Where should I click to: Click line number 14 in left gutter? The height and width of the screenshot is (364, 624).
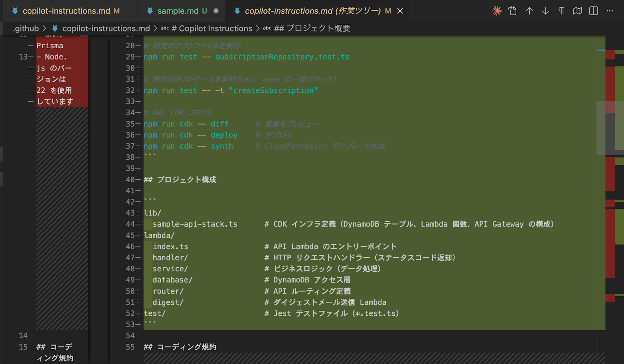(x=23, y=336)
